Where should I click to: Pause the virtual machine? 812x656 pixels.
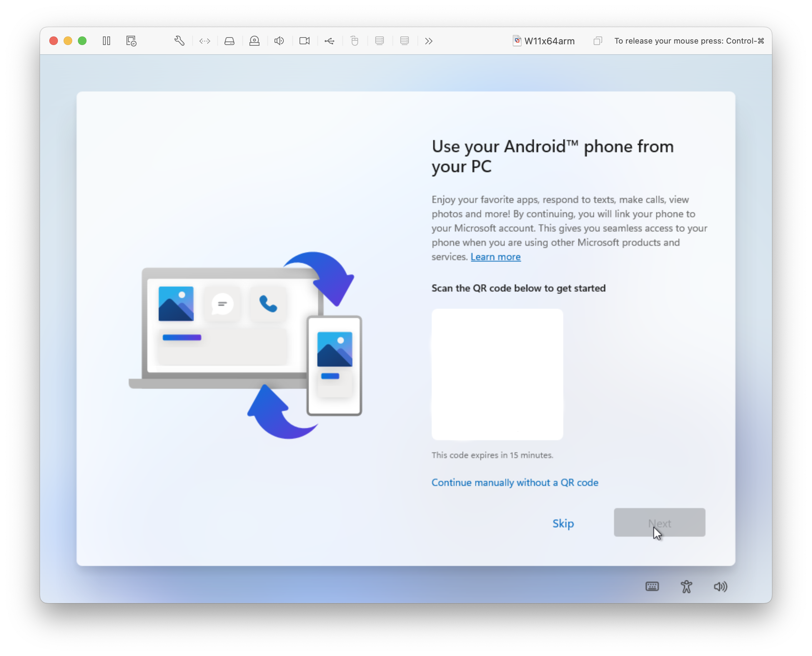[x=106, y=41]
